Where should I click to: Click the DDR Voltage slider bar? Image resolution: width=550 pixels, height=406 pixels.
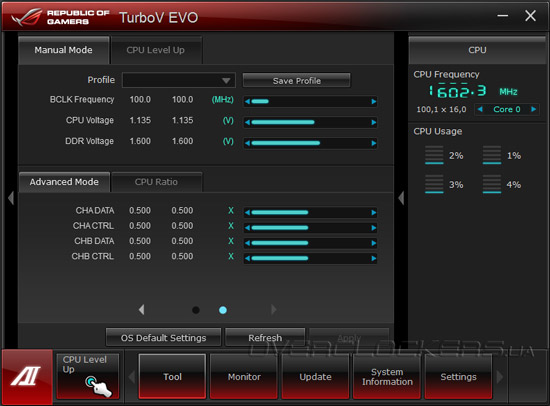(310, 143)
